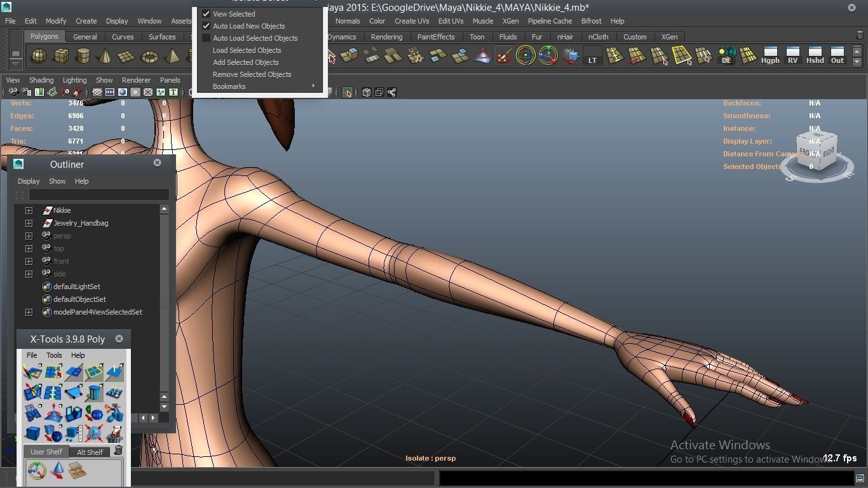Switch to the Rendering shelf tab
868x488 pixels.
pyautogui.click(x=386, y=37)
